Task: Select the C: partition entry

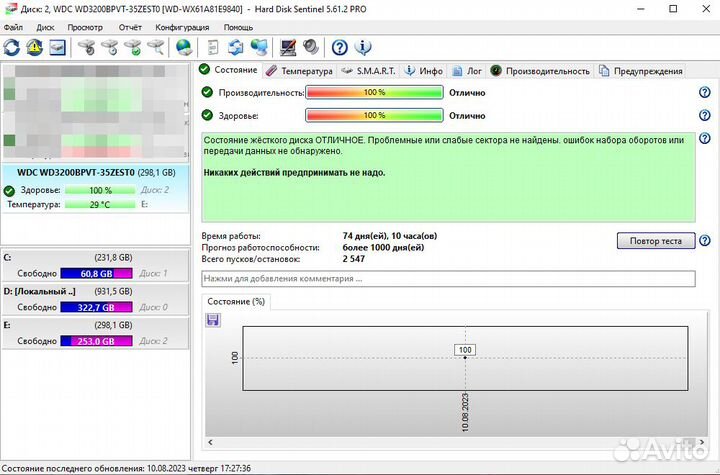Action: coord(96,266)
